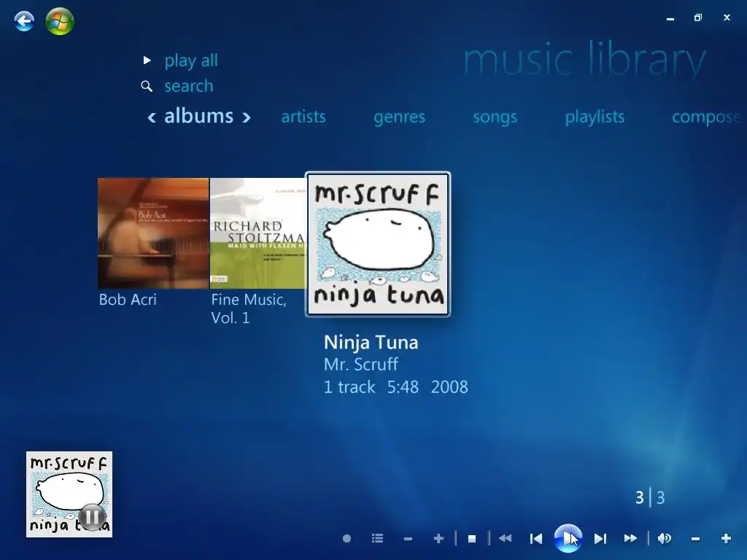The height and width of the screenshot is (560, 747).
Task: Switch to the artists tab
Action: 303,117
